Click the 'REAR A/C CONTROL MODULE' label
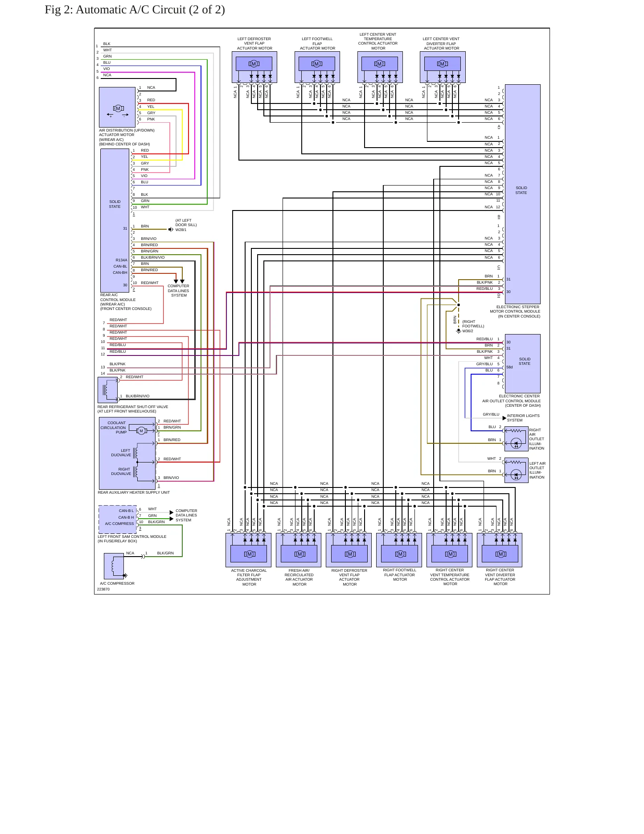The image size is (644, 834). tap(118, 297)
